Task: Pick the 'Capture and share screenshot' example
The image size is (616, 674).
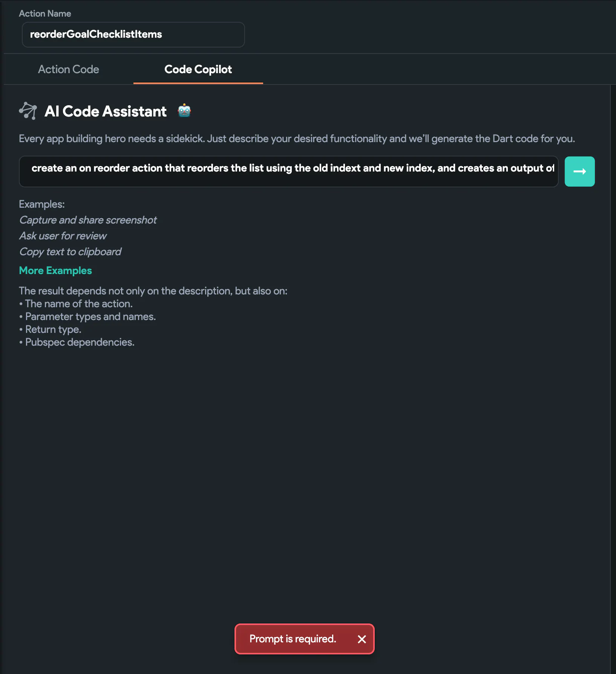Action: tap(88, 220)
